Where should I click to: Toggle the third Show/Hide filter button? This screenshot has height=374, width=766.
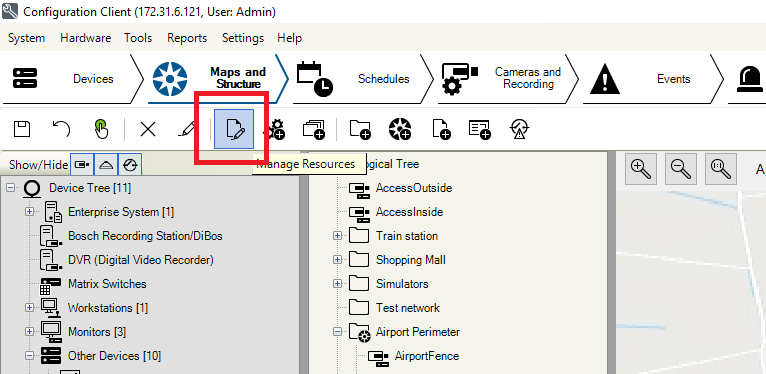(129, 165)
